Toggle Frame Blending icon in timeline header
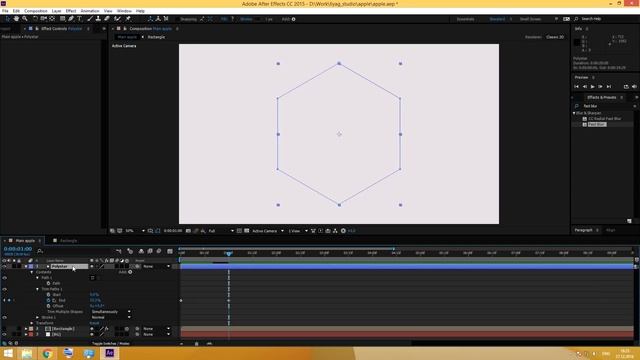This screenshot has width=640, height=360. (150, 251)
